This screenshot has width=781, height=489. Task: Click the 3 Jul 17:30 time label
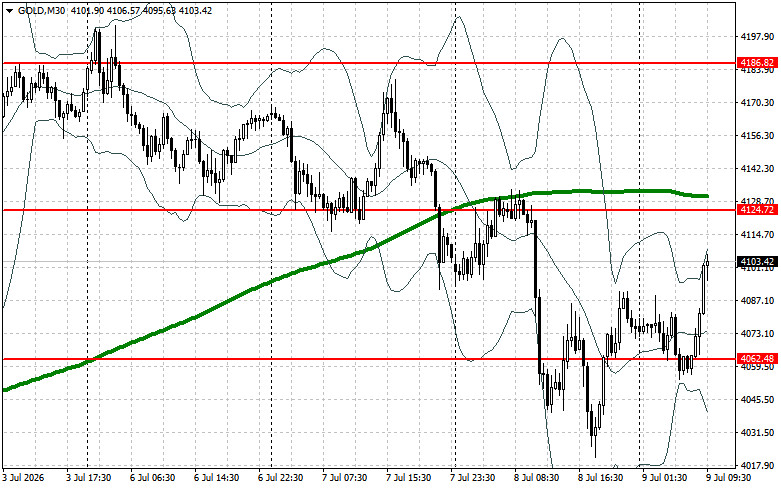pos(89,478)
